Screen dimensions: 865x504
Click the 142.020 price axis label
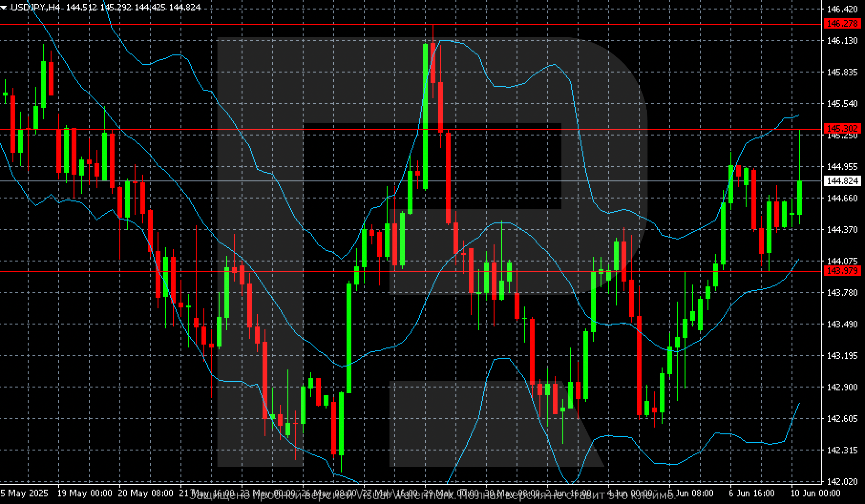(842, 482)
